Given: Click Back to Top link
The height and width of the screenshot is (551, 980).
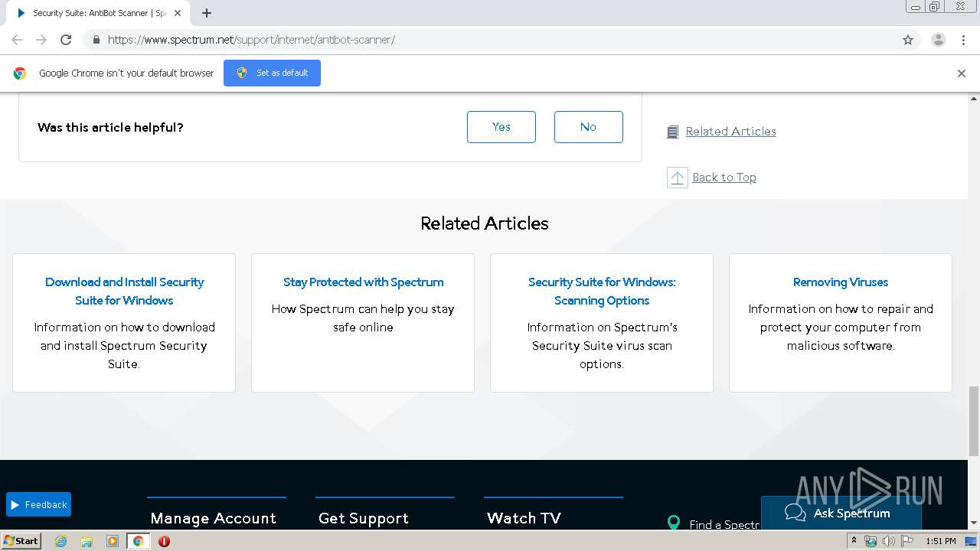Looking at the screenshot, I should [724, 178].
